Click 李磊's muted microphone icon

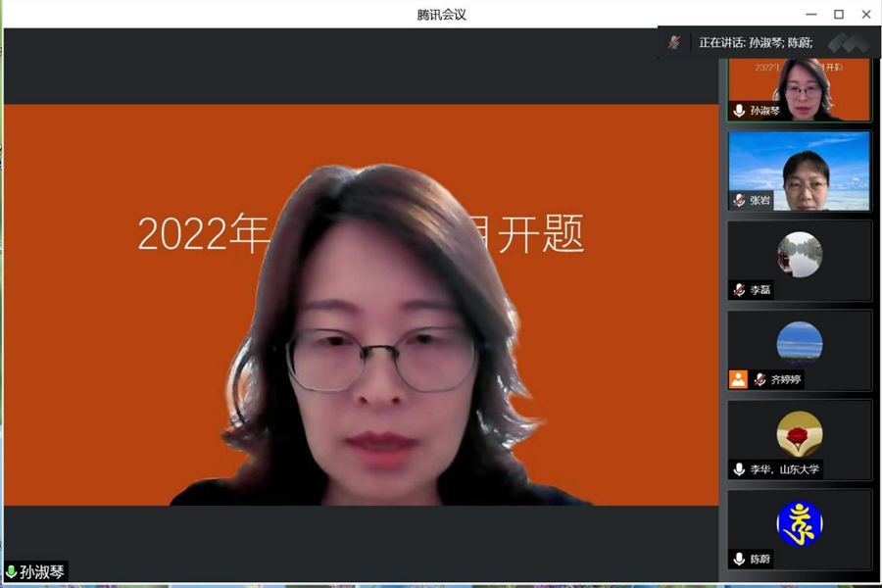[x=739, y=290]
